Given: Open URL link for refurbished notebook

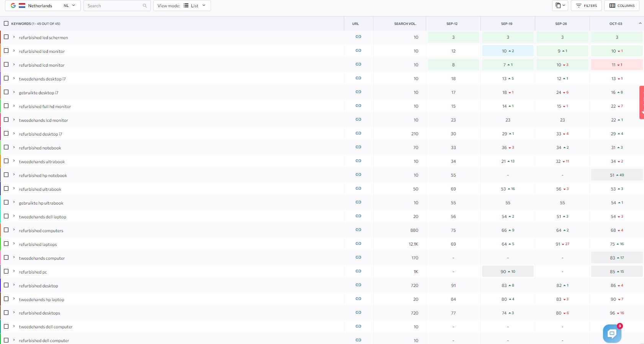Looking at the screenshot, I should pos(358,147).
